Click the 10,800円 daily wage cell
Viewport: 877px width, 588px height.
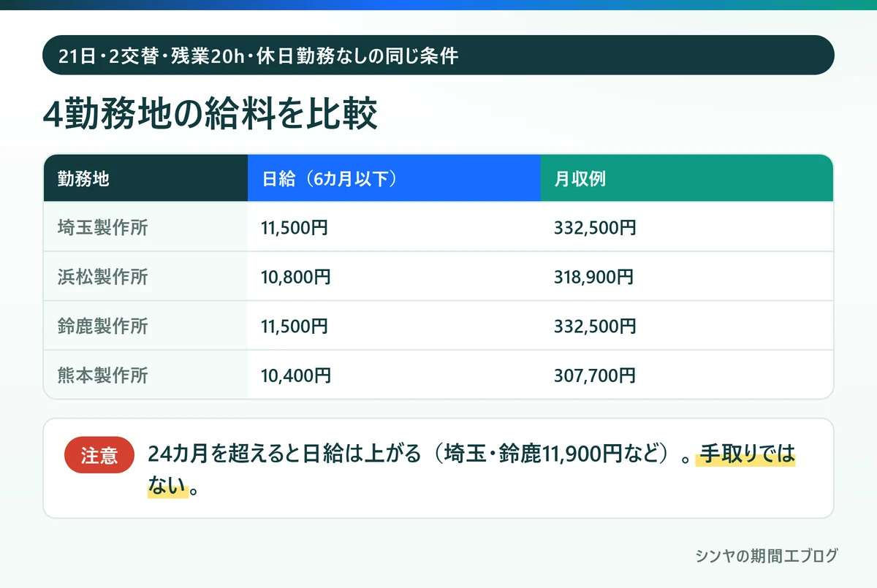click(x=296, y=277)
